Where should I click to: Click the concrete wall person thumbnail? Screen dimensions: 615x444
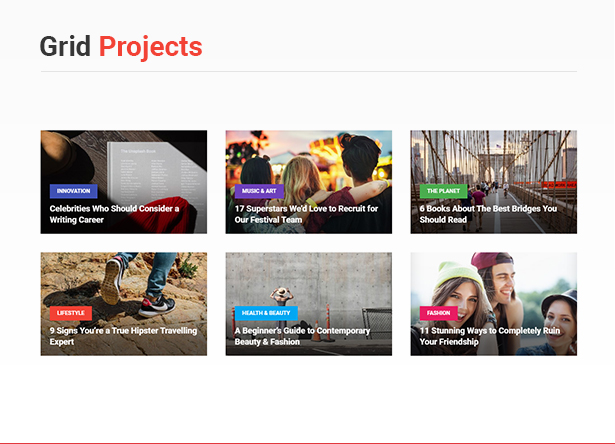[x=309, y=279]
